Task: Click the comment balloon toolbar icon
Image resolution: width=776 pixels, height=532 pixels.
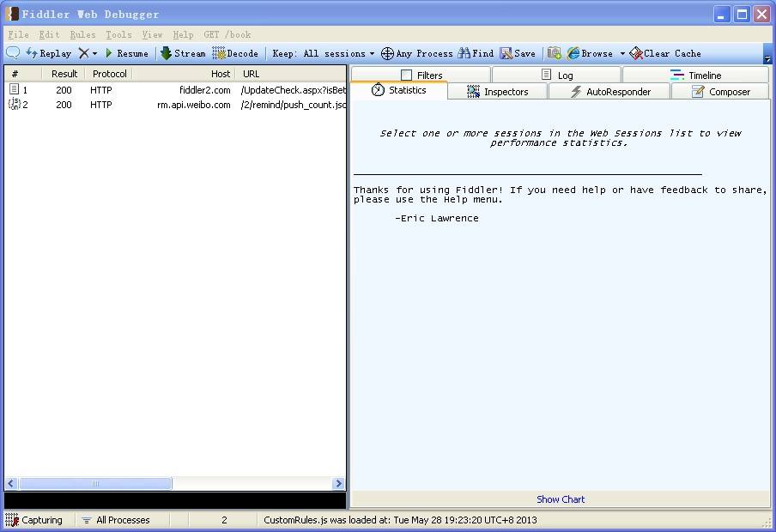Action: pos(13,53)
